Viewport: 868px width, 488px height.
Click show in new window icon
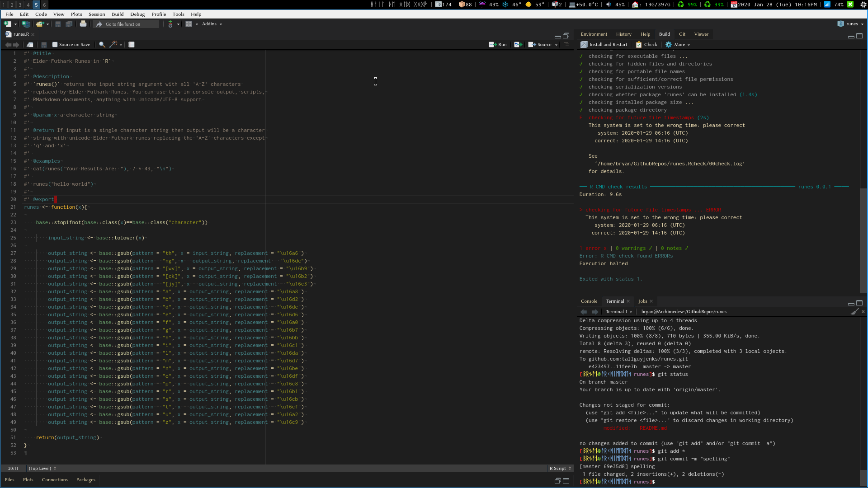(x=30, y=45)
